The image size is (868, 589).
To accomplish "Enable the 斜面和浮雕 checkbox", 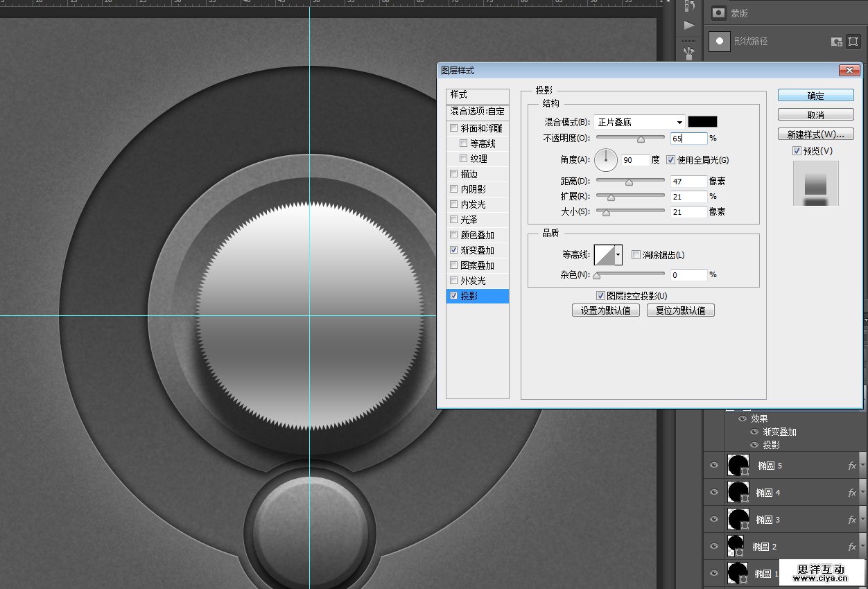I will pos(454,128).
